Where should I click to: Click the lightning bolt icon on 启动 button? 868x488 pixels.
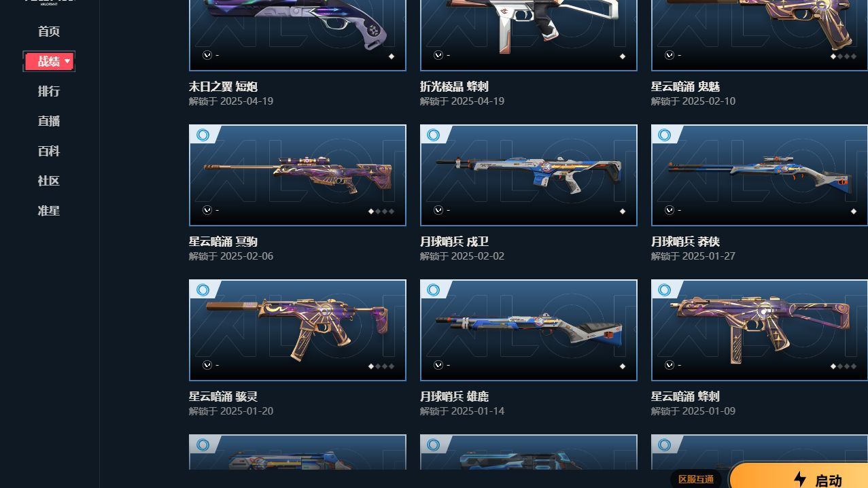(x=800, y=479)
